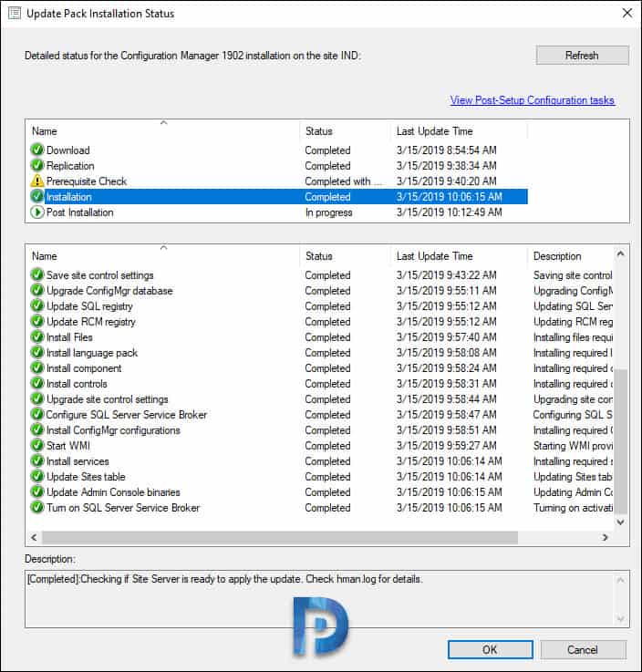Confirm with the OK button
This screenshot has width=642, height=672.
491,650
